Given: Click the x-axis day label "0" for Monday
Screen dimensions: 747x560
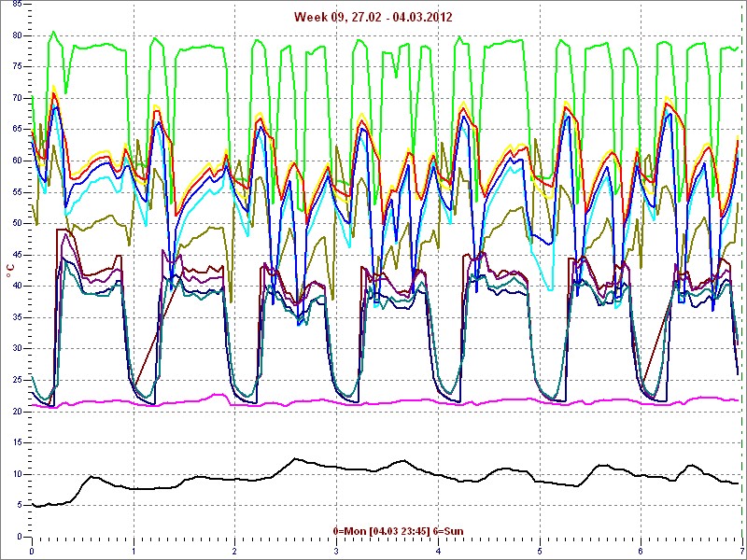Looking at the screenshot, I should pos(32,552).
